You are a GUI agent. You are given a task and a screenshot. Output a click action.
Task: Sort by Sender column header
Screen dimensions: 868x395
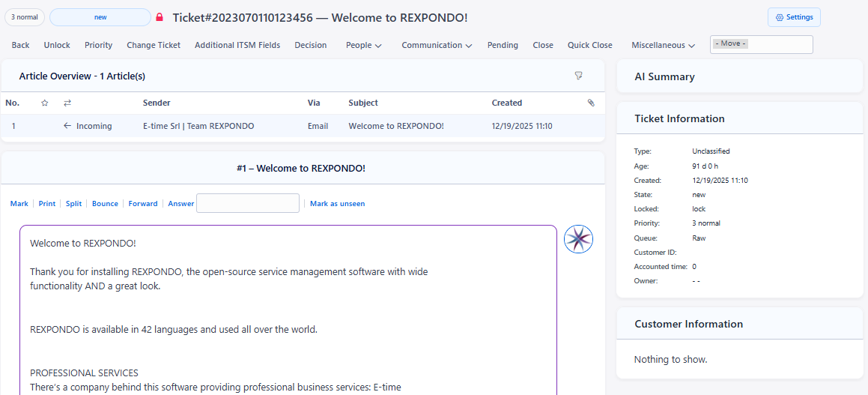point(157,103)
